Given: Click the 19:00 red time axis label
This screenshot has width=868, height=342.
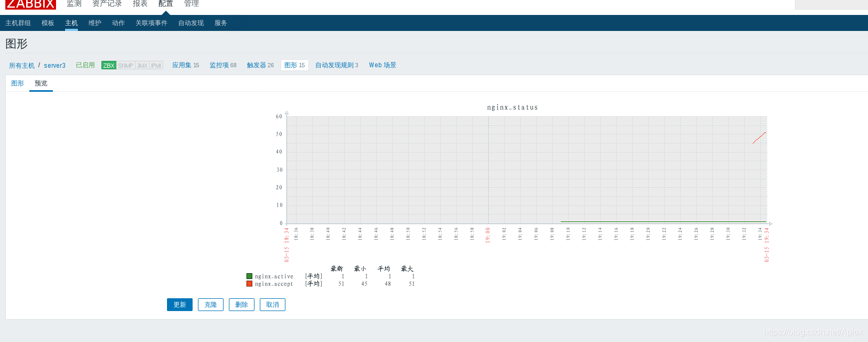Looking at the screenshot, I should (x=488, y=235).
